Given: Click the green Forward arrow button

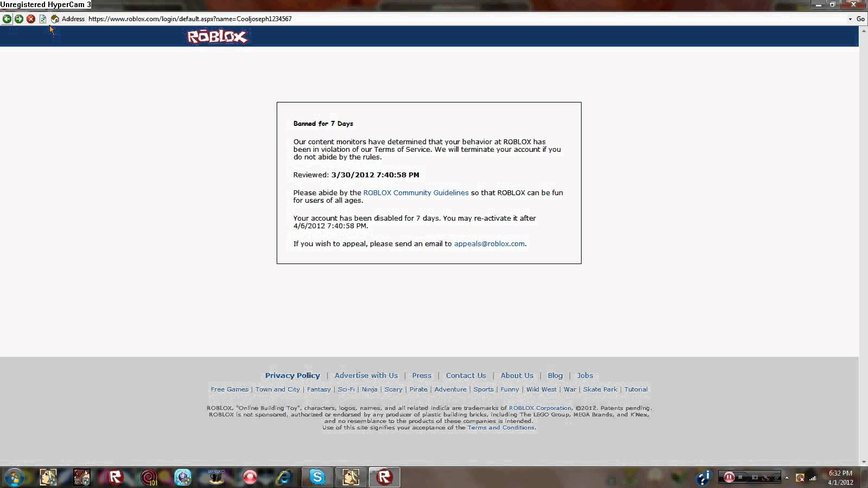Looking at the screenshot, I should tap(19, 19).
